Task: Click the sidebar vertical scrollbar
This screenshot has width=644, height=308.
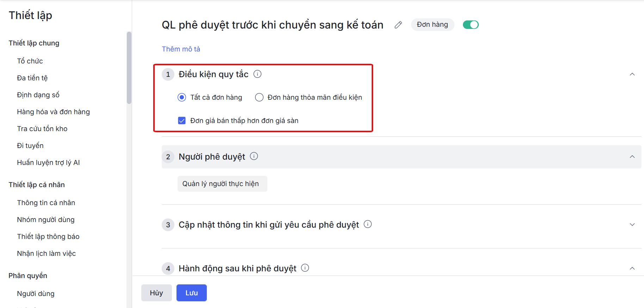Action: (x=129, y=68)
